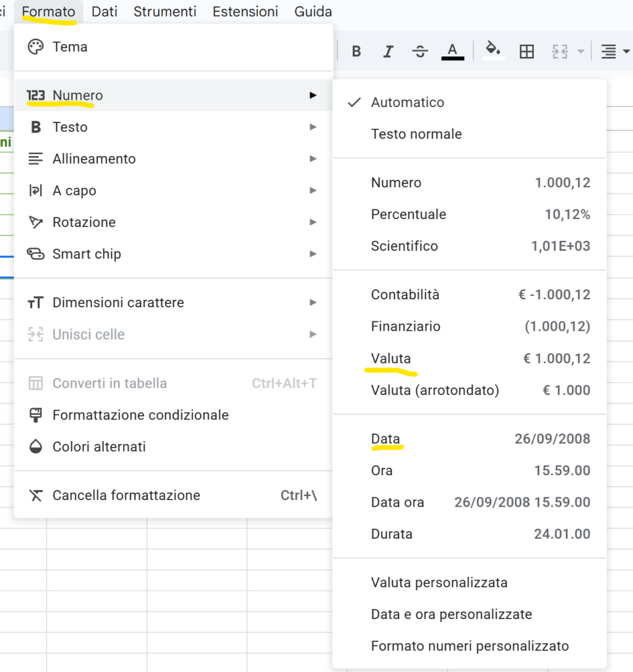Pick the Data date format
The image size is (633, 672).
tap(385, 439)
